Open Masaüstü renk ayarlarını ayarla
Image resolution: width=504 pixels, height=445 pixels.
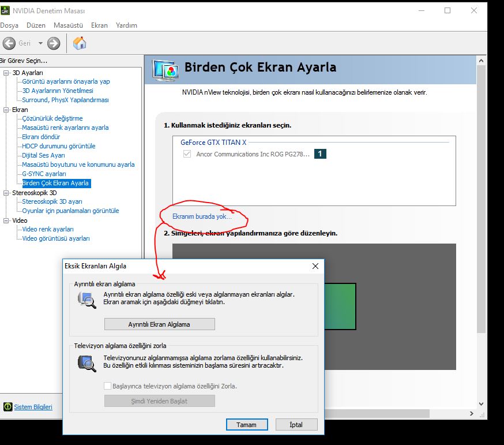pyautogui.click(x=65, y=128)
